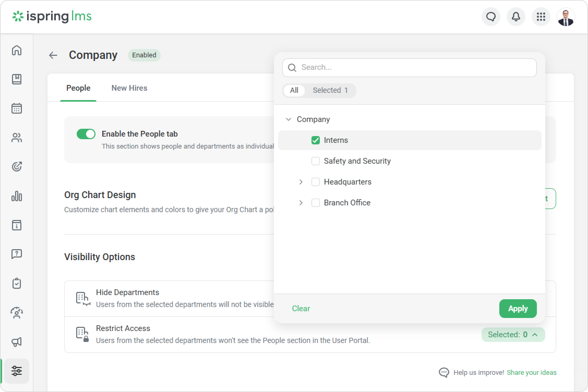Click the notifications bell icon
This screenshot has width=588, height=392.
tap(516, 17)
